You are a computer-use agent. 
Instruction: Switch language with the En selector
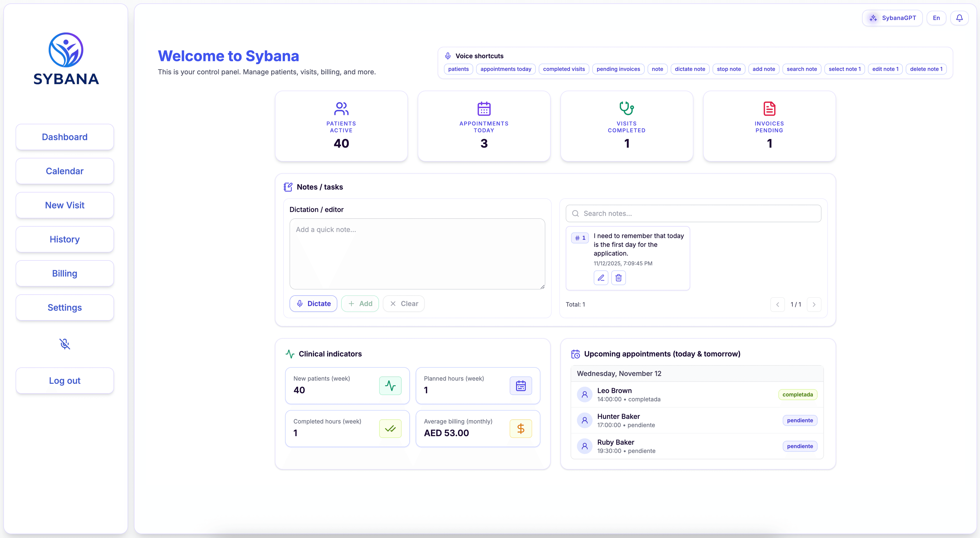(936, 18)
